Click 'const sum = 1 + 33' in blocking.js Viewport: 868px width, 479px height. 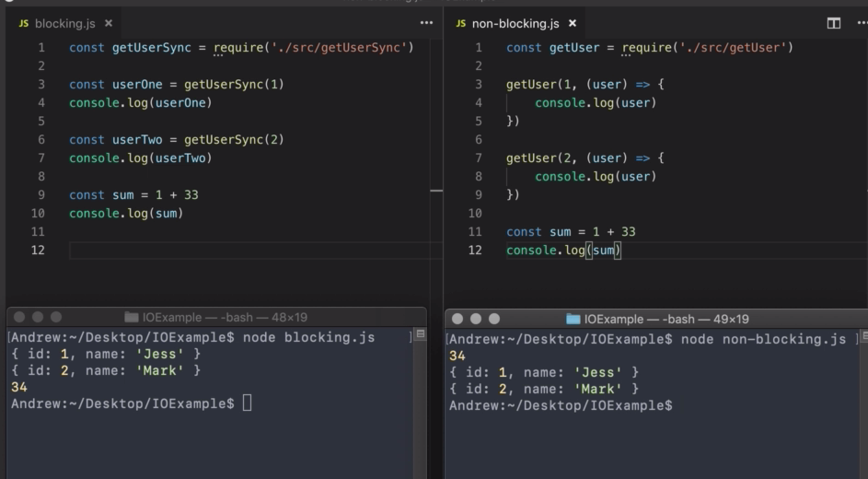(133, 195)
